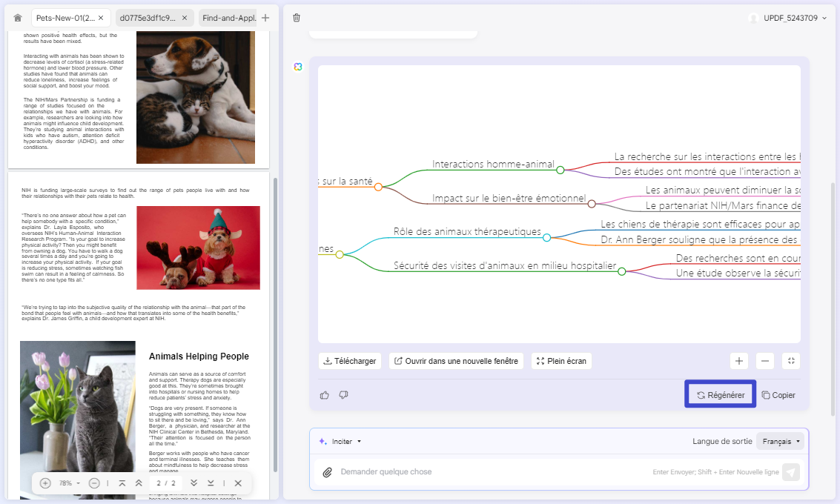This screenshot has width=840, height=504.
Task: Zoom out the mind map with minus
Action: tap(765, 361)
